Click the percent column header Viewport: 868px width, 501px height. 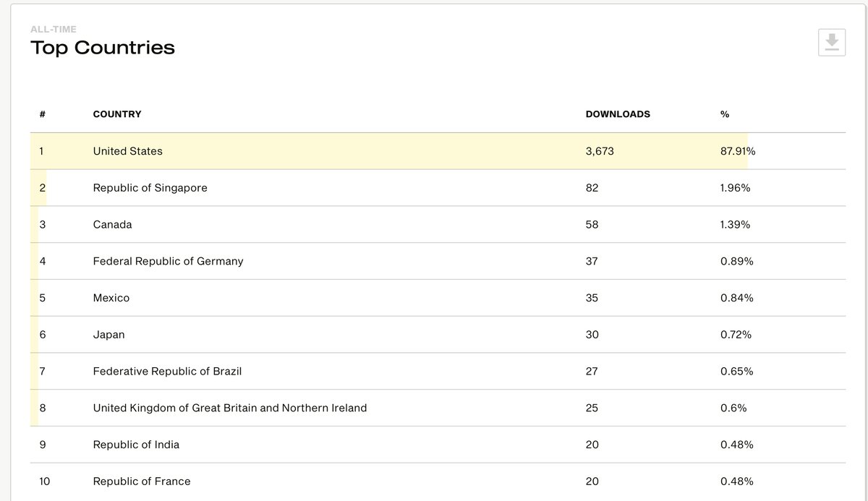[x=725, y=114]
